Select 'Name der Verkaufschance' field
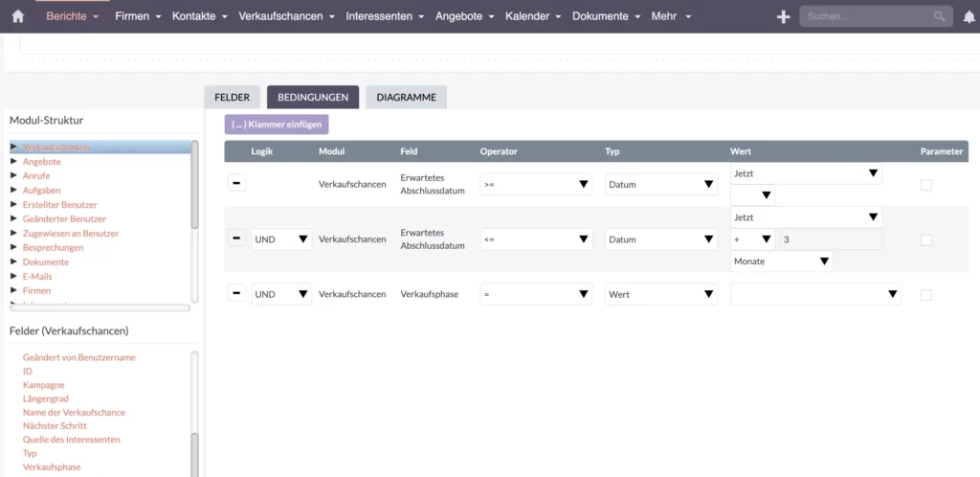The height and width of the screenshot is (477, 980). [x=74, y=413]
